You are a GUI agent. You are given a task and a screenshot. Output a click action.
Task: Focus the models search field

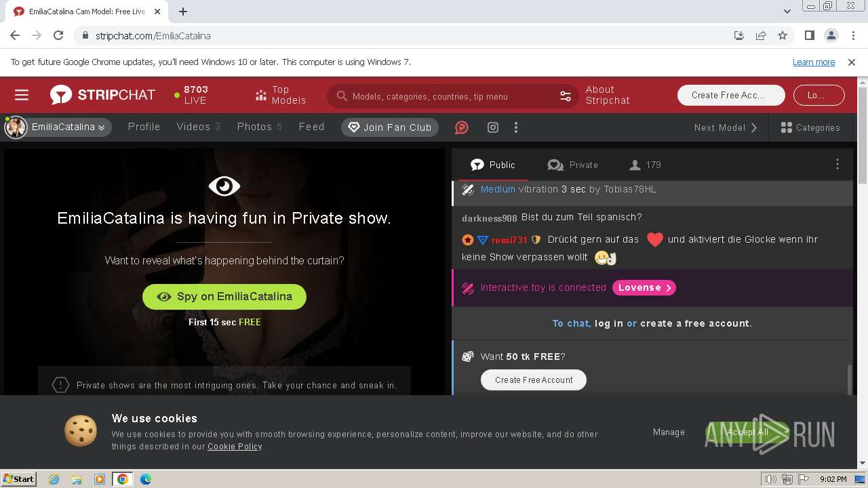point(451,96)
